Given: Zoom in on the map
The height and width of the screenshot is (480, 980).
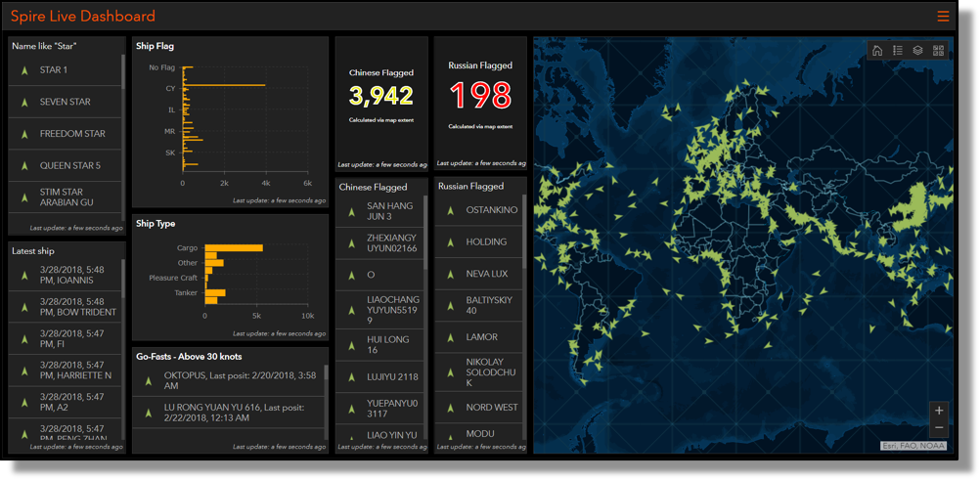Looking at the screenshot, I should click(939, 411).
